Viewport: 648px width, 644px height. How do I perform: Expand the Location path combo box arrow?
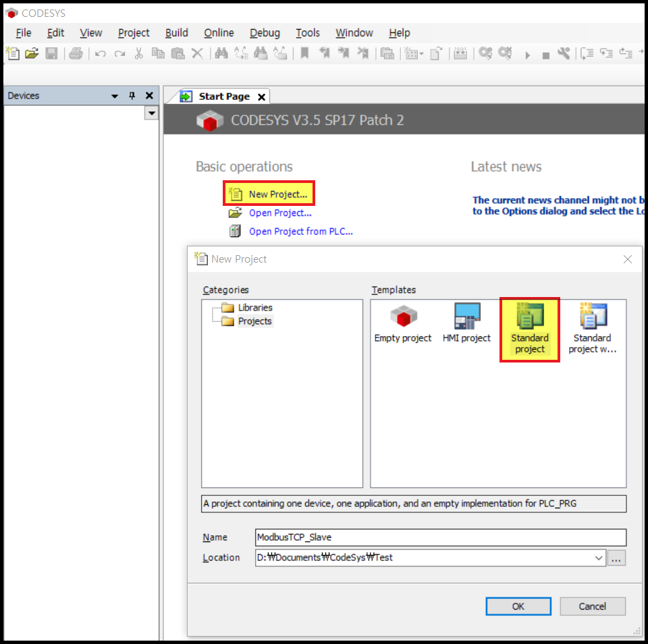(599, 558)
